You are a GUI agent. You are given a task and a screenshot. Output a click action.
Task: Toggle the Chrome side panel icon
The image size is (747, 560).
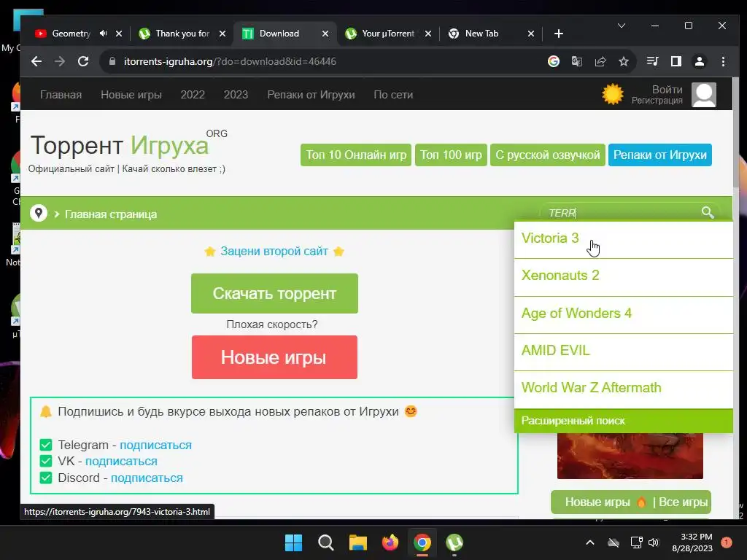[x=676, y=61]
